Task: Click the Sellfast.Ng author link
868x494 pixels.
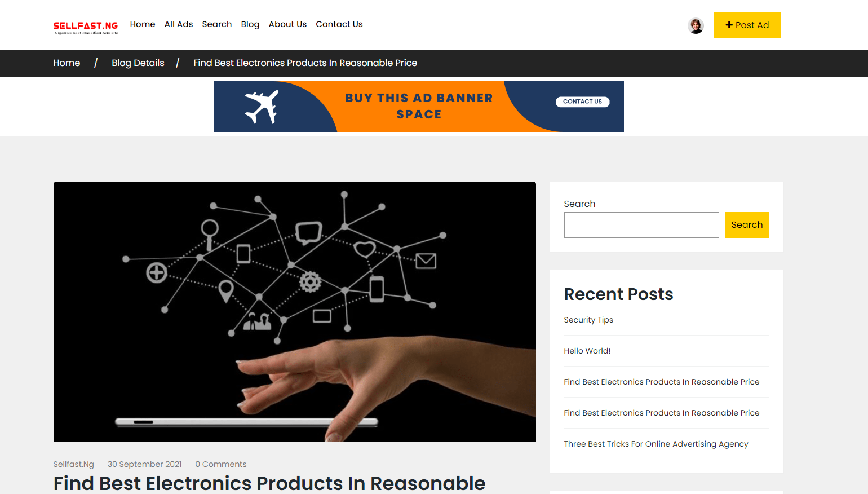Action: point(73,464)
